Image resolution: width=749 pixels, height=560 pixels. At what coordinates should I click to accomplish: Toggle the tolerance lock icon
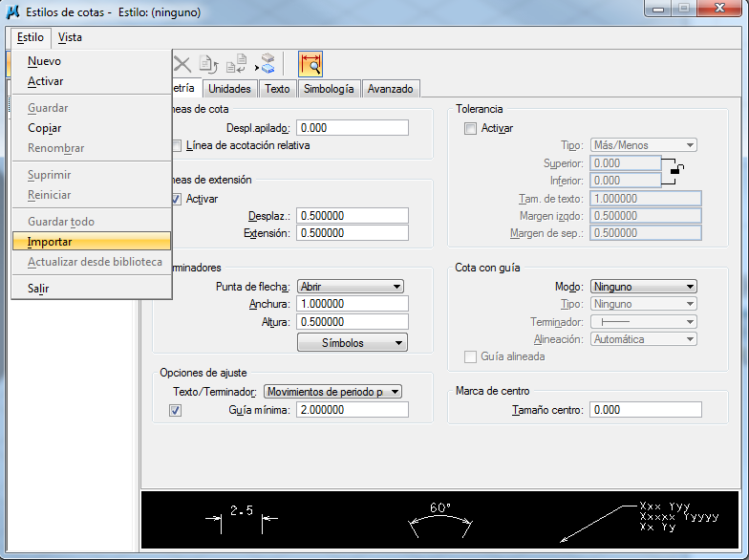click(x=676, y=170)
